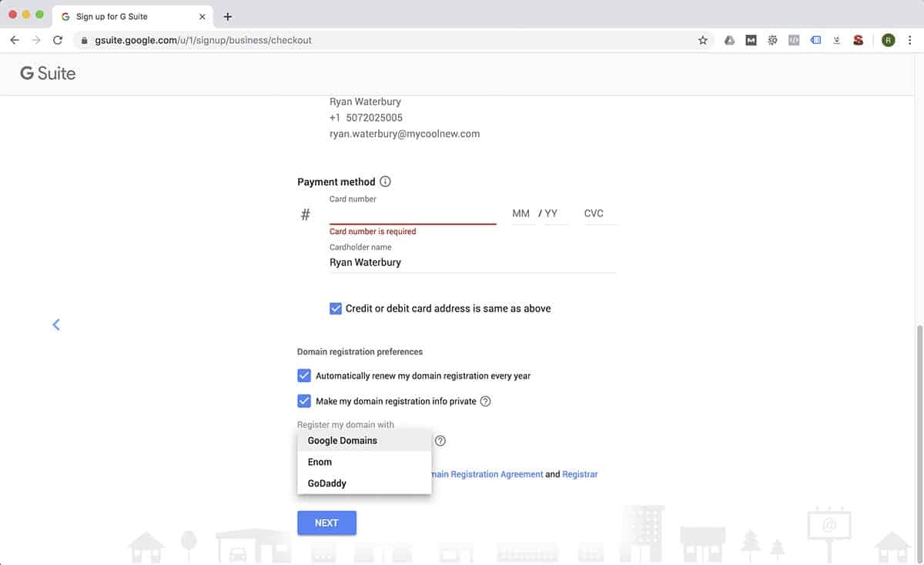Click the Domain registration preferences heading
This screenshot has width=924, height=565.
360,352
